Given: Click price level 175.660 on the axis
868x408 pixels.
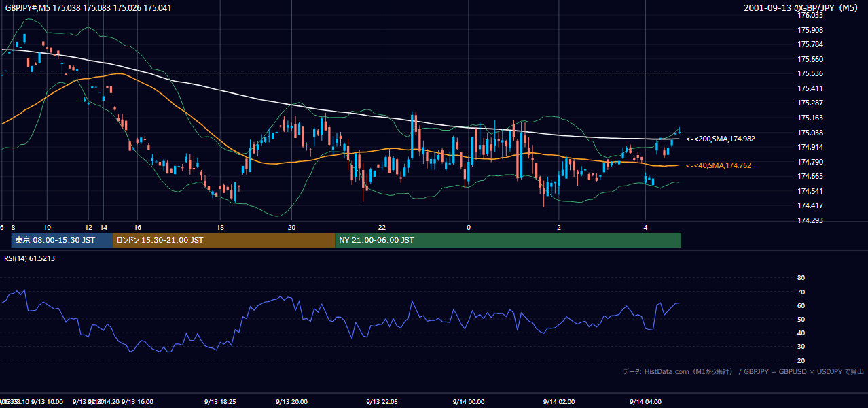Looking at the screenshot, I should pyautogui.click(x=810, y=59).
